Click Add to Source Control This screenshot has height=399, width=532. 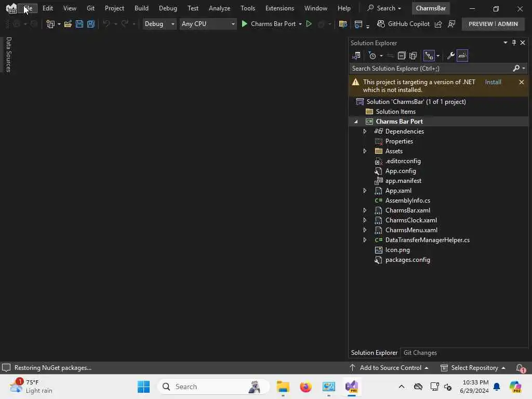pyautogui.click(x=389, y=368)
